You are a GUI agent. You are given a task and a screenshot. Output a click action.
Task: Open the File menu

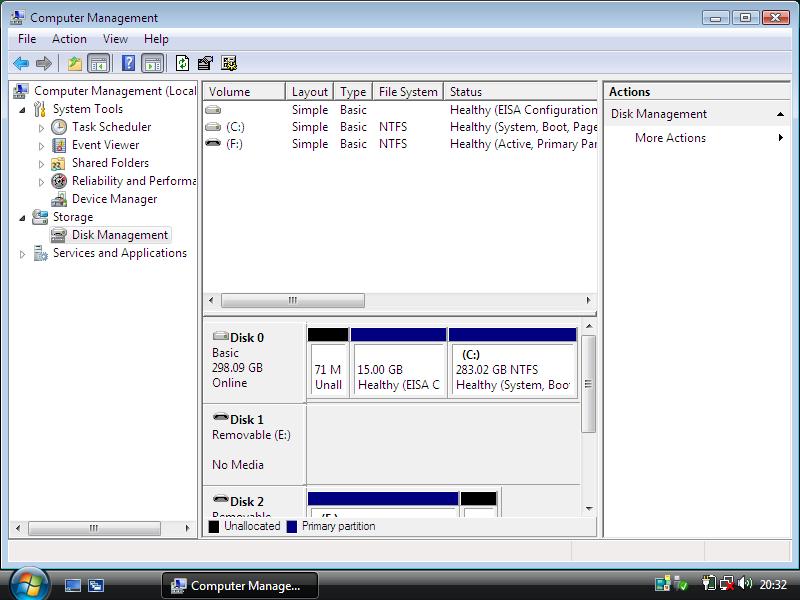point(27,39)
